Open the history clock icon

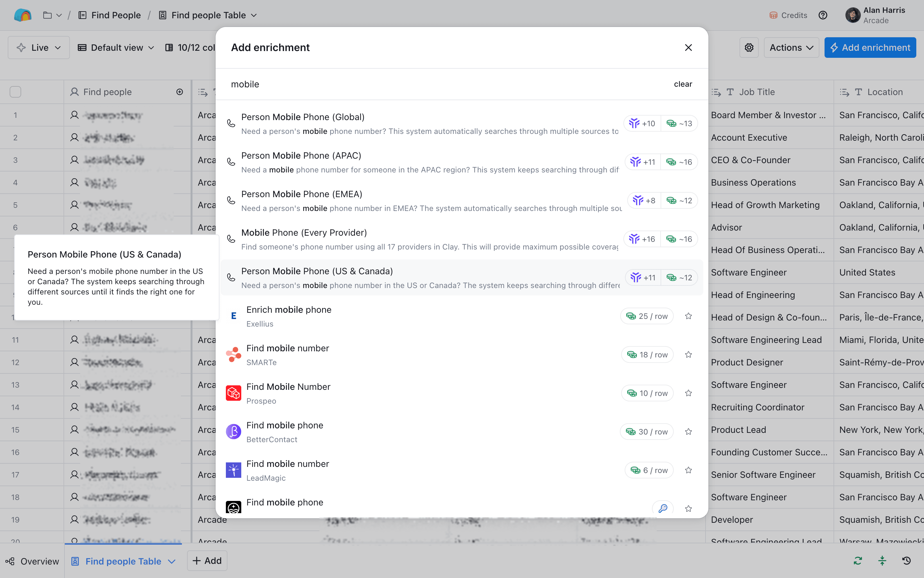point(907,561)
